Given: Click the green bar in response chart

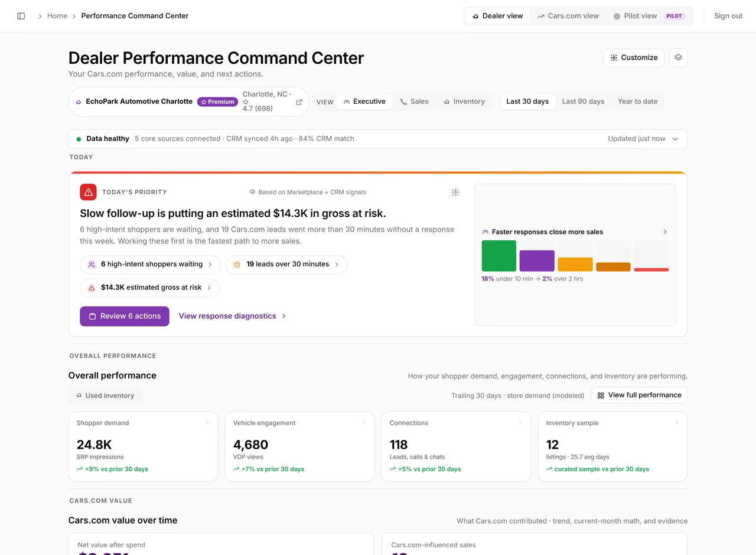Looking at the screenshot, I should [x=499, y=256].
